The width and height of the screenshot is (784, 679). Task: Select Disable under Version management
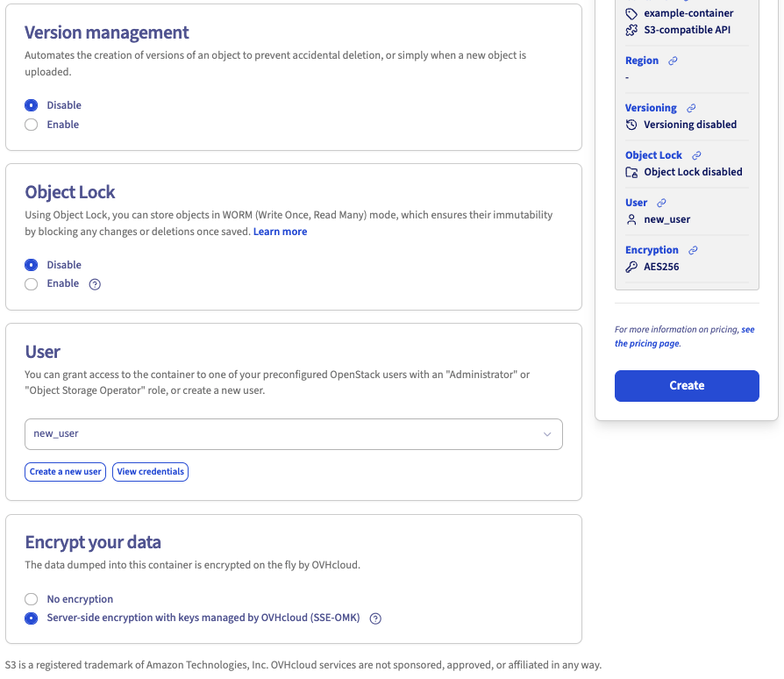(31, 105)
